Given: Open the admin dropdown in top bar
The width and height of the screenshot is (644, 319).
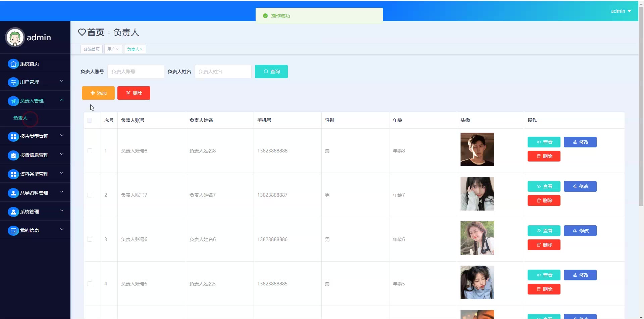Looking at the screenshot, I should 621,11.
